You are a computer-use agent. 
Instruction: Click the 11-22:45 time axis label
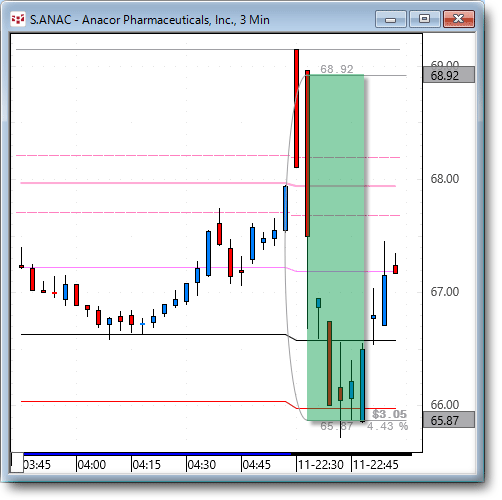376,465
